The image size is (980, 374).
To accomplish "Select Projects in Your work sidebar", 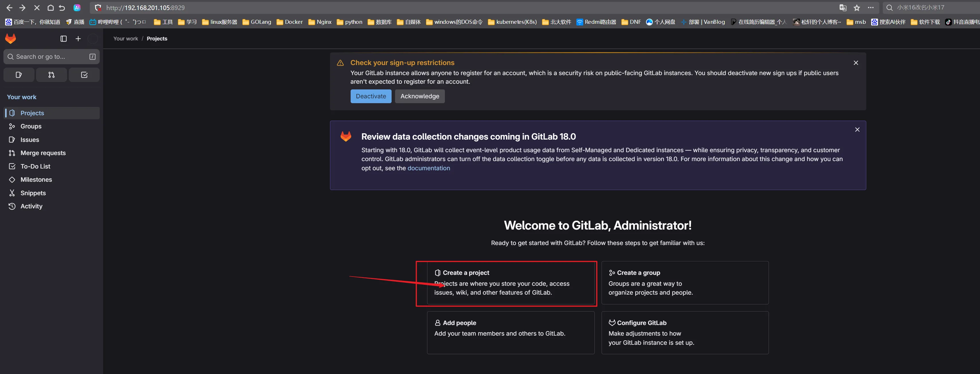I will point(52,113).
